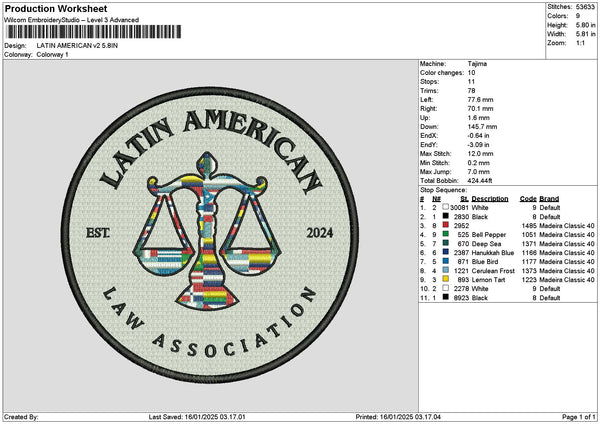Image resolution: width=600 pixels, height=424 pixels.
Task: Click the Description column header
Action: click(x=490, y=199)
